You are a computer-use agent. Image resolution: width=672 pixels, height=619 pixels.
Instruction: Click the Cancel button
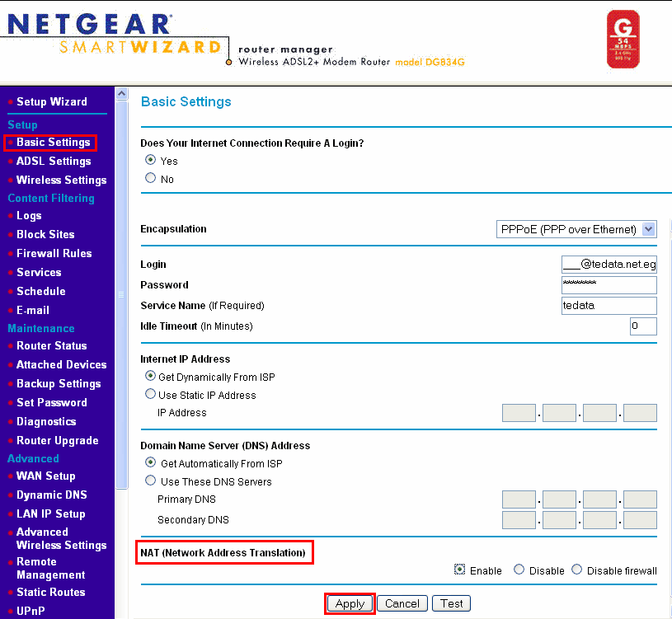coord(402,603)
